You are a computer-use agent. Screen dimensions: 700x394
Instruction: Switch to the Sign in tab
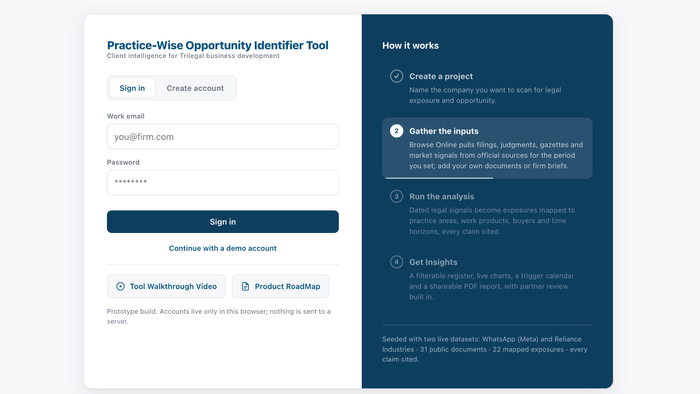[x=132, y=88]
